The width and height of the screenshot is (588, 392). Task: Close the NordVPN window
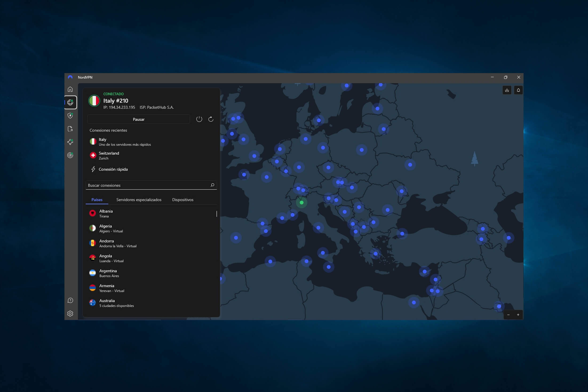(x=519, y=77)
